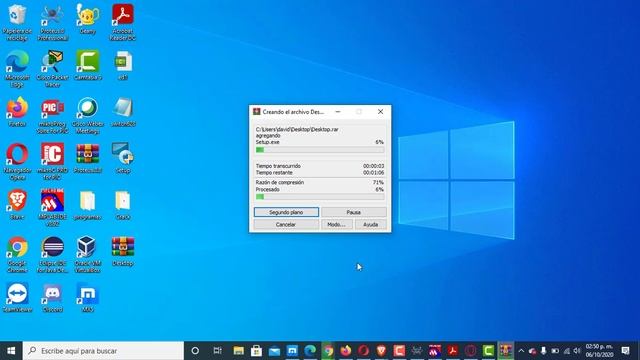
Task: Close the Creando el archivo dialog
Action: point(380,112)
